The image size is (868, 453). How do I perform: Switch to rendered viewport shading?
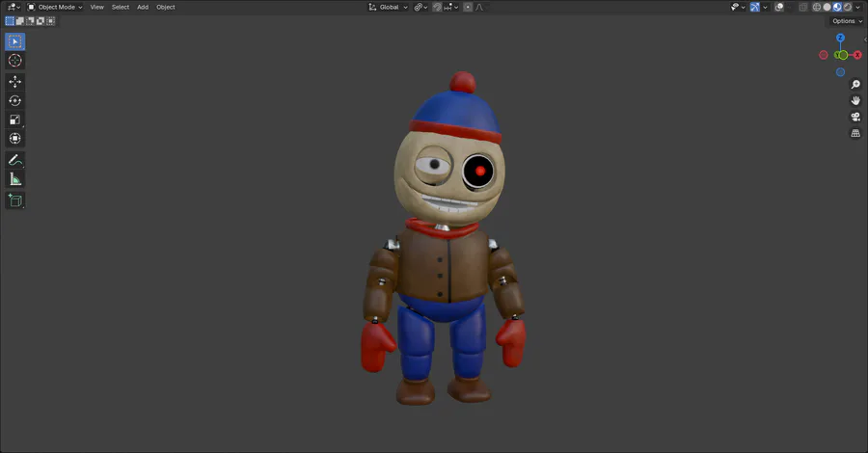tap(848, 7)
